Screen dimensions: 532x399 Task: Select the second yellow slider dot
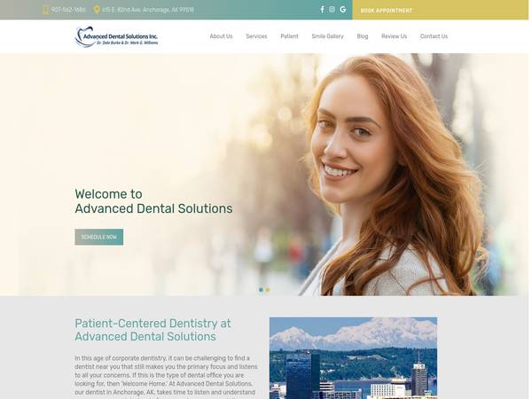268,290
